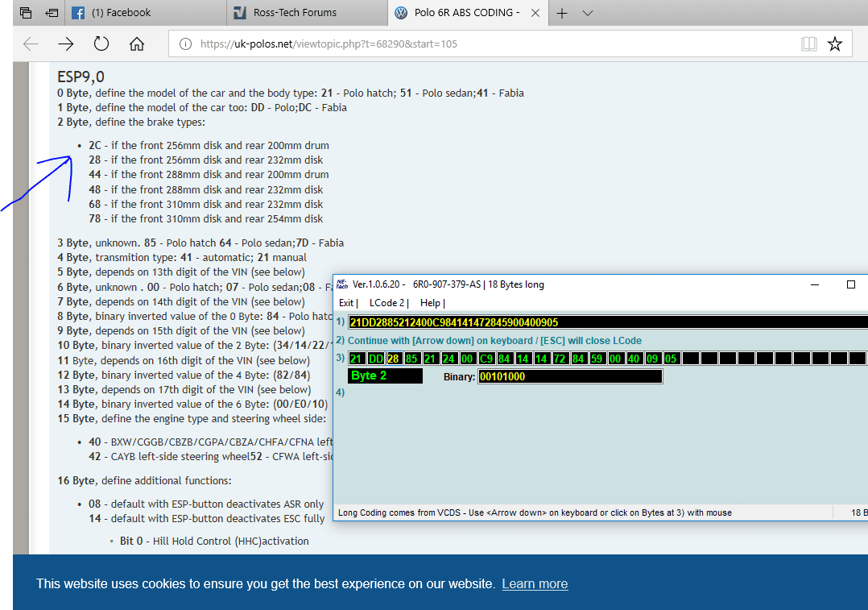The width and height of the screenshot is (868, 610).
Task: Click the Facebook favicon on its tab
Action: click(78, 13)
